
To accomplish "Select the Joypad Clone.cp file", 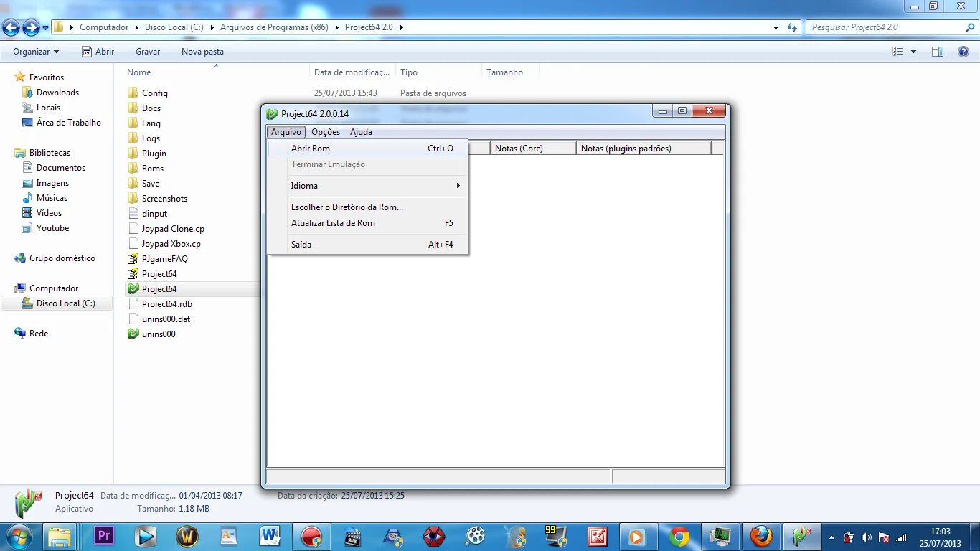I will click(166, 229).
